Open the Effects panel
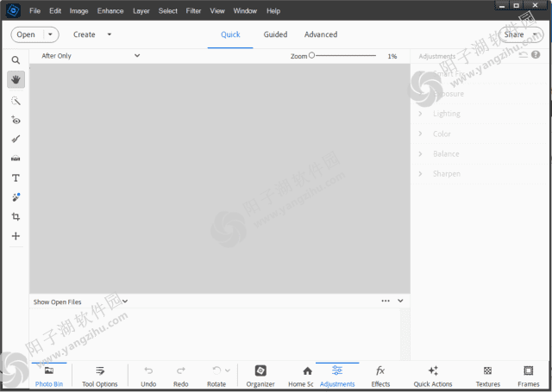 click(x=380, y=376)
